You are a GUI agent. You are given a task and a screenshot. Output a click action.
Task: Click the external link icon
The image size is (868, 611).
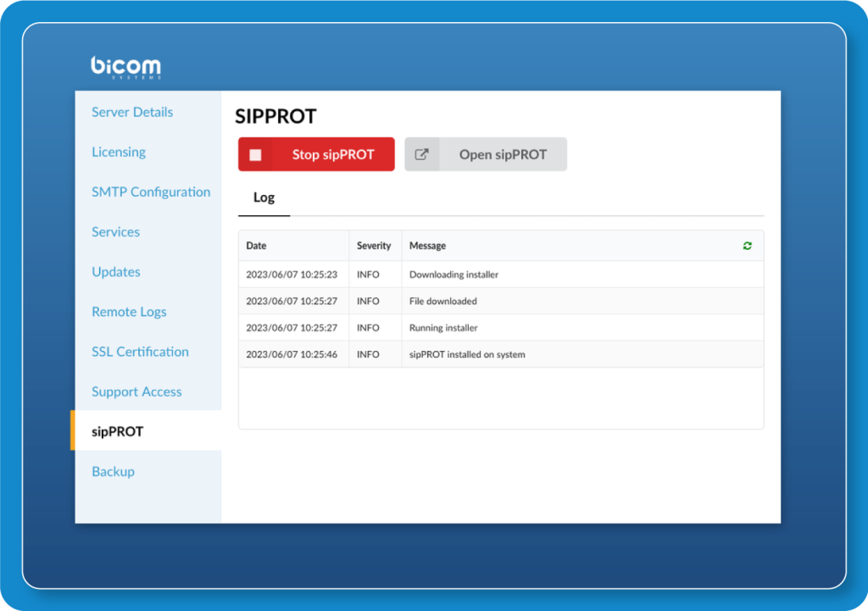(422, 154)
